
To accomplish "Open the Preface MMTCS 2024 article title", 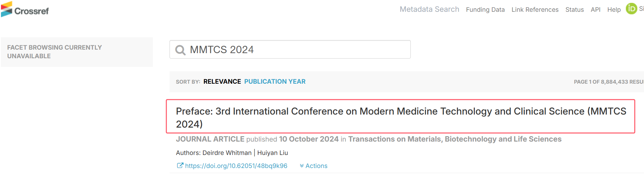I will pyautogui.click(x=401, y=117).
